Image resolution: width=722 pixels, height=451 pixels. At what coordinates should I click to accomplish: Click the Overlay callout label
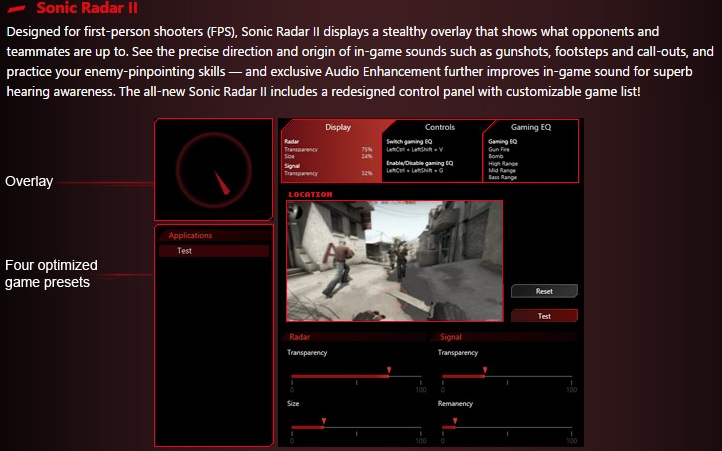click(x=29, y=181)
